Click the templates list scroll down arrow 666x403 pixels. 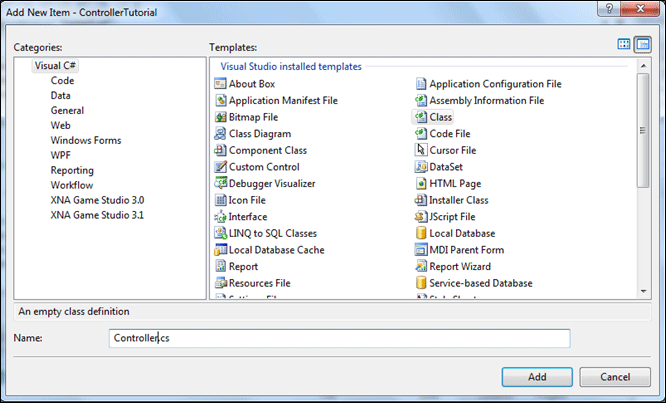(x=643, y=291)
